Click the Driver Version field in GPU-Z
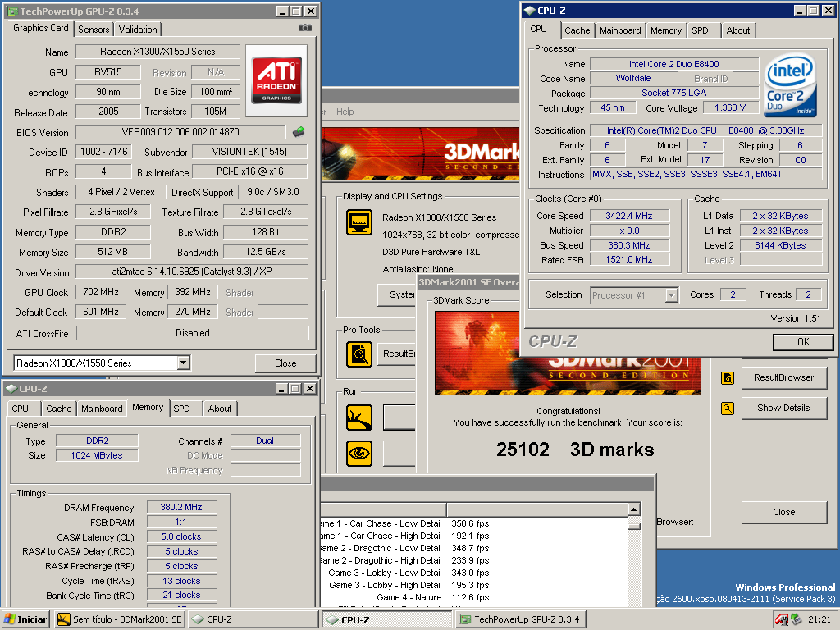 192,272
